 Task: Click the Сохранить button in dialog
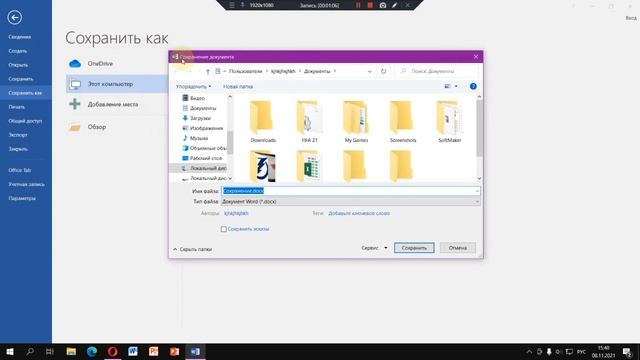[414, 248]
